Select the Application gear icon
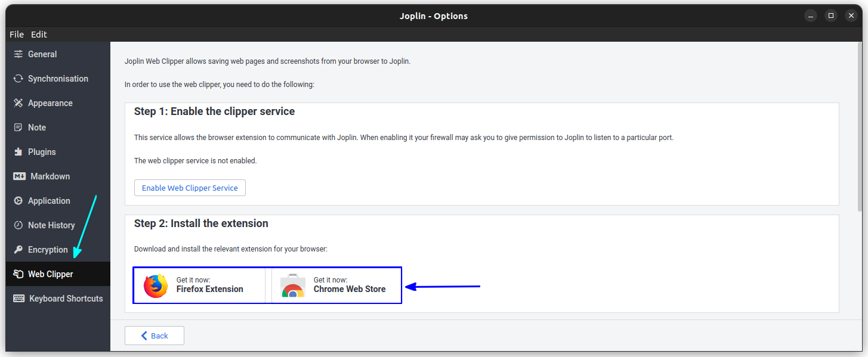This screenshot has width=868, height=357. (18, 200)
